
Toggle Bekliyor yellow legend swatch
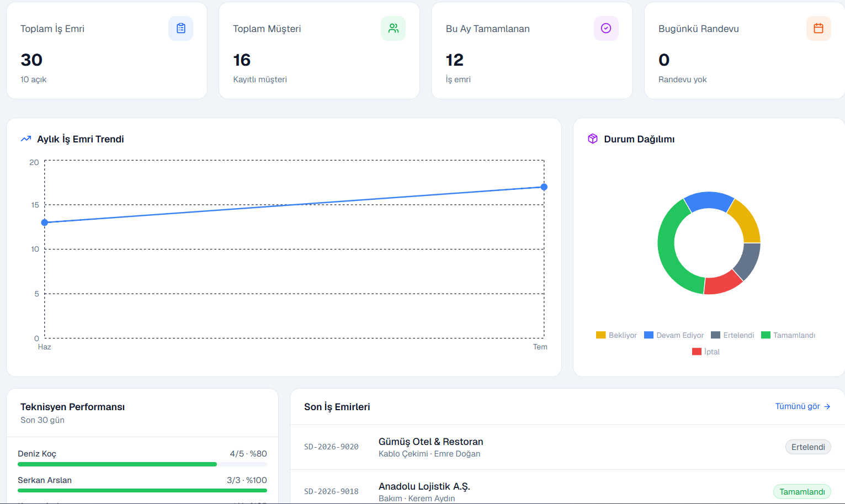pyautogui.click(x=601, y=335)
